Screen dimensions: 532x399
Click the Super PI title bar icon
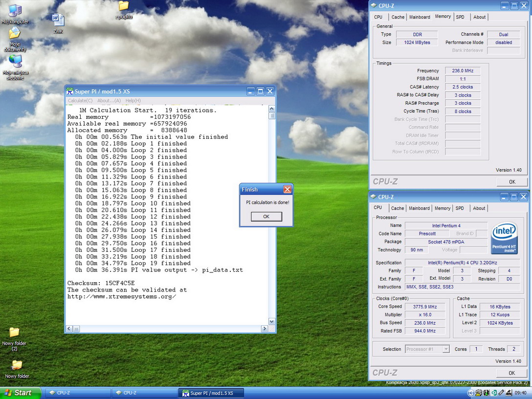point(70,91)
